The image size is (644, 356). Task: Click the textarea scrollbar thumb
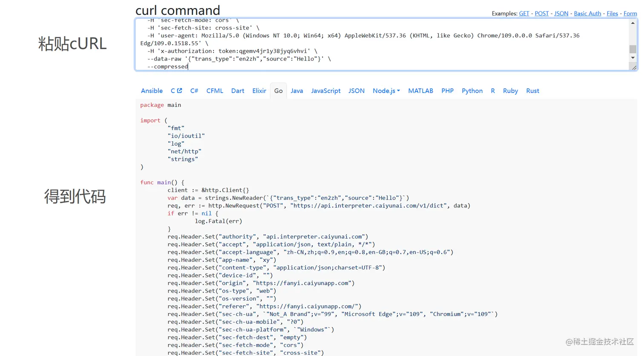[x=633, y=49]
